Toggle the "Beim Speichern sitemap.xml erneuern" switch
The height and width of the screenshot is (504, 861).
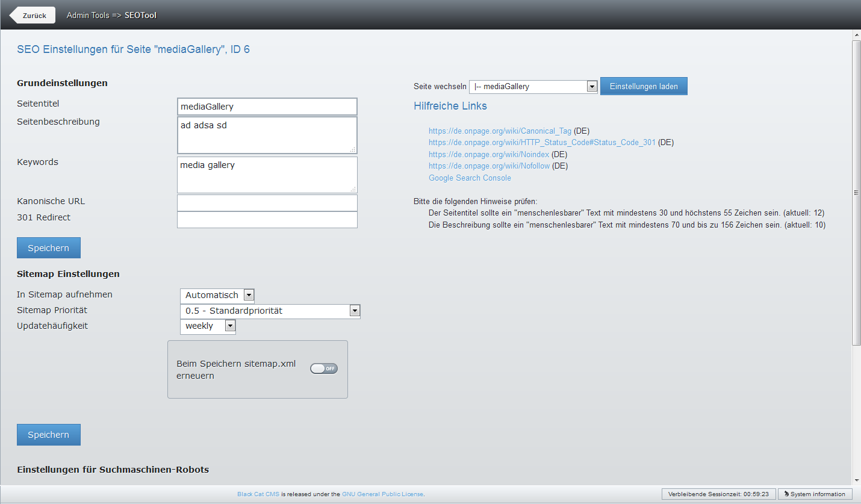323,368
